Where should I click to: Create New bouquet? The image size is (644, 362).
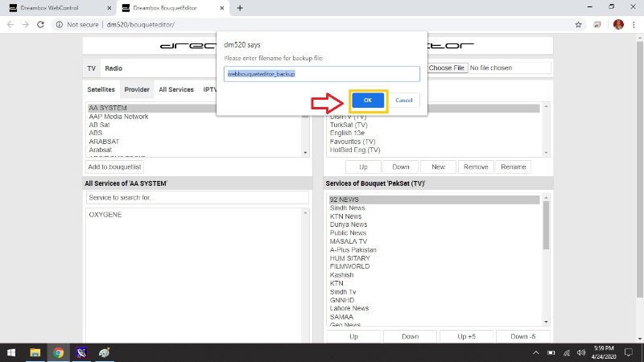[x=438, y=167]
